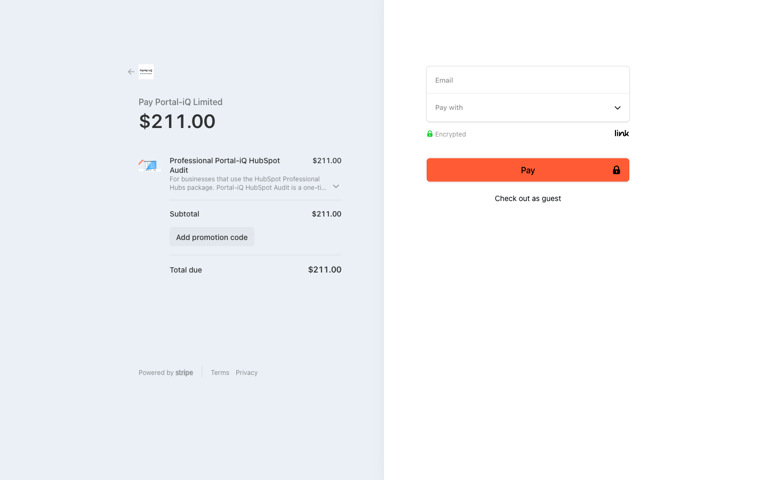The image size is (768, 480).
Task: Click the Portal-iQ merchant logo
Action: click(146, 72)
